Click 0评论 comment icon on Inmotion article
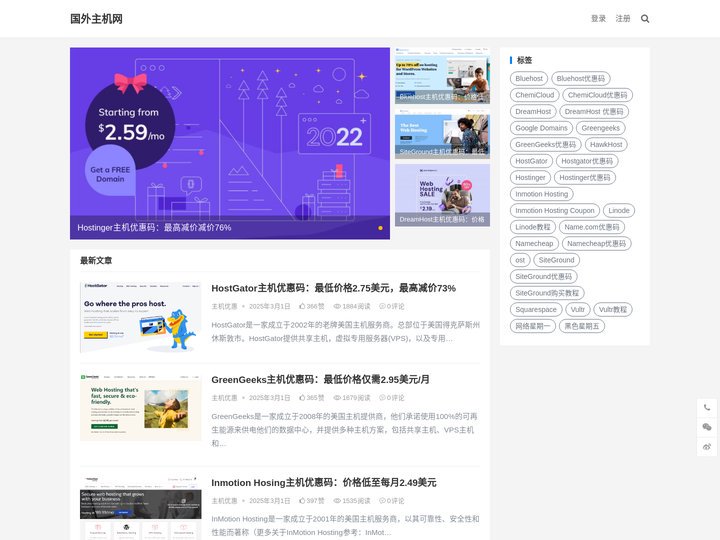The height and width of the screenshot is (540, 720). 391,501
